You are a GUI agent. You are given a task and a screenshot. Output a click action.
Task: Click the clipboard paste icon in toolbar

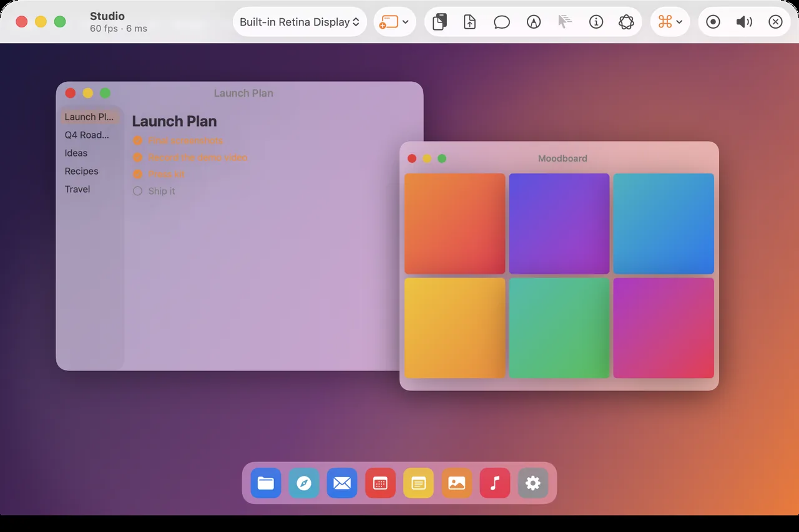tap(439, 22)
